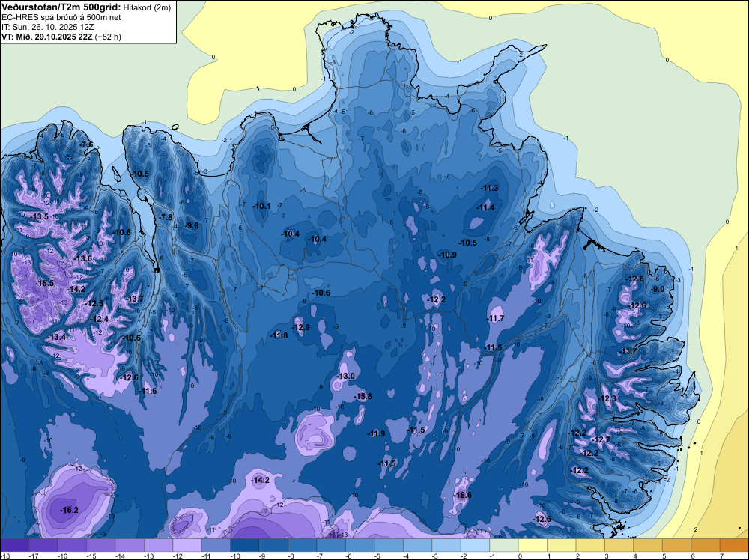
Task: Click the -11.7 temperature label
Action: (x=495, y=318)
